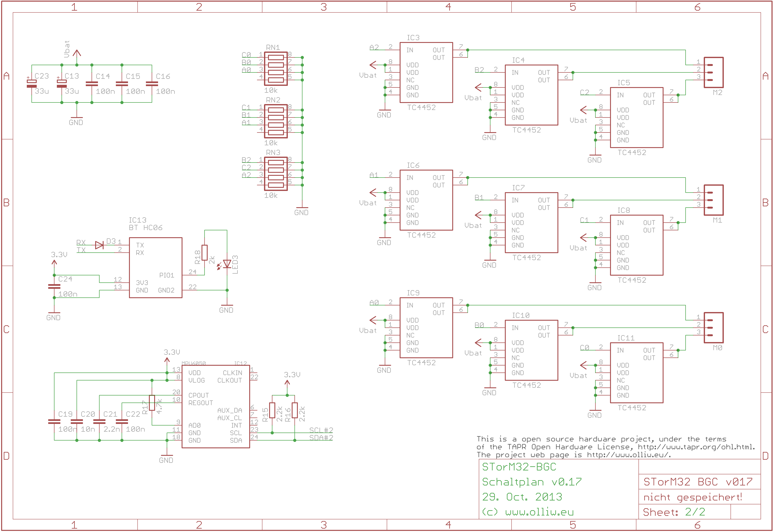Select the C23 33u capacitor symbol
The width and height of the screenshot is (773, 532).
click(x=32, y=84)
